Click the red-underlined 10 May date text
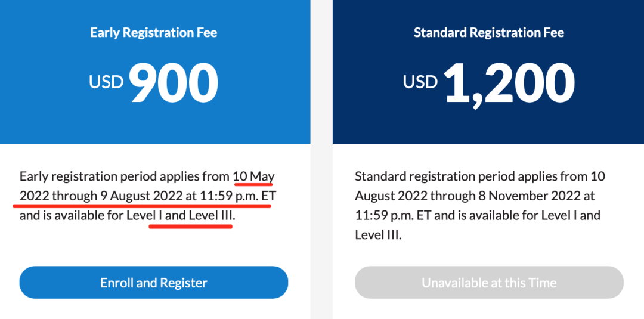This screenshot has height=319, width=644. click(253, 176)
